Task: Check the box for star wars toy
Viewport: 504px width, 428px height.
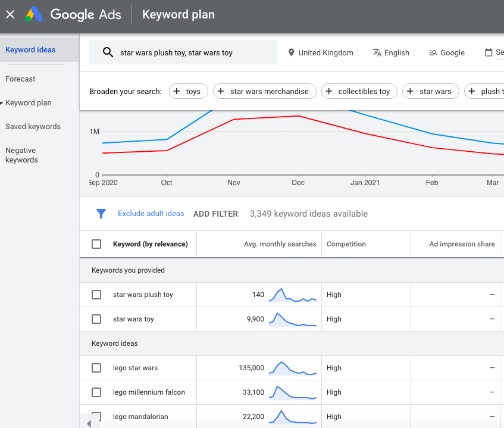Action: pos(96,319)
